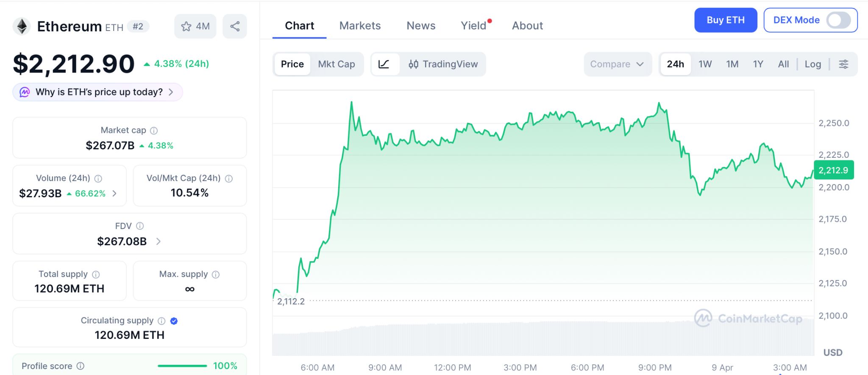Toggle DEX Mode switch
Screen dimensions: 868x375
point(838,20)
